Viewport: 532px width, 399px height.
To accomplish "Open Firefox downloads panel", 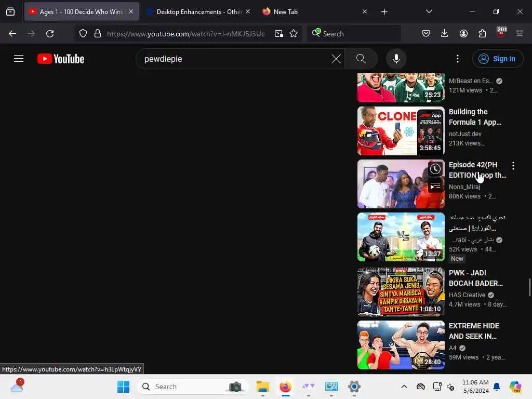I will click(x=445, y=34).
